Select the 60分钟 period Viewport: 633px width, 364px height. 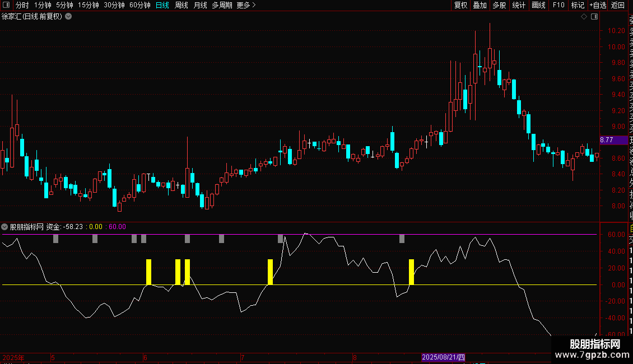point(140,5)
